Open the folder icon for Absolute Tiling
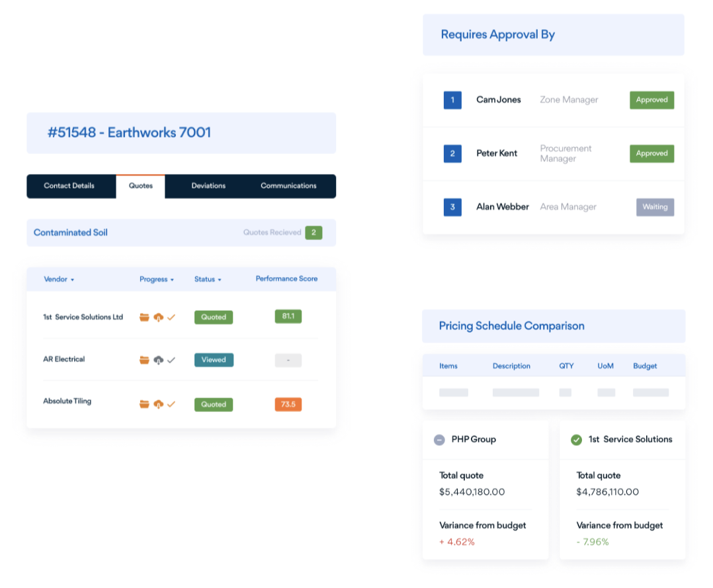Screen dimensions: 713x588 [144, 404]
